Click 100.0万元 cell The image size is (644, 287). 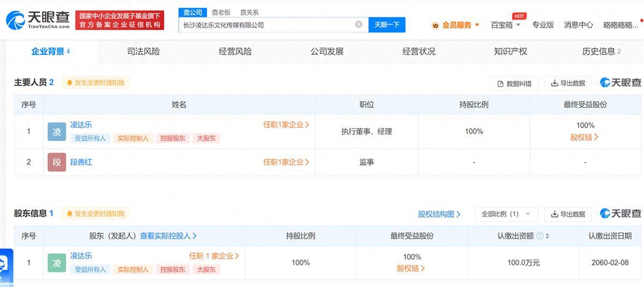click(x=523, y=263)
